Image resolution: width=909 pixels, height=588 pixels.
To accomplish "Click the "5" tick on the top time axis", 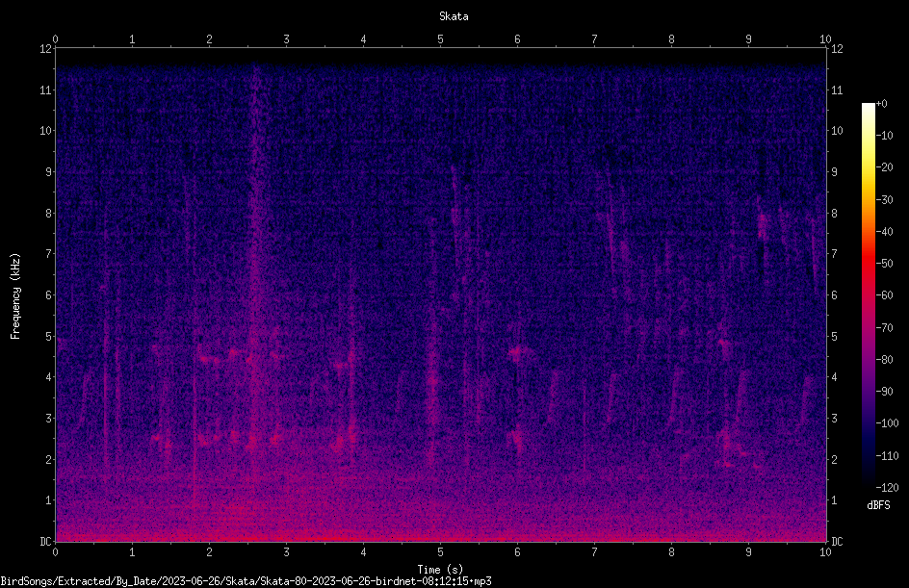I will pos(441,39).
